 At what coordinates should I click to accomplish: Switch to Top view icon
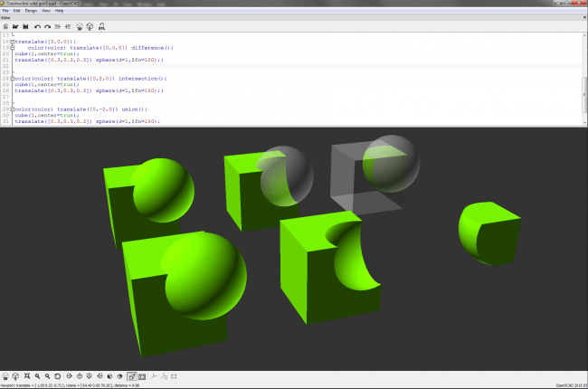(79, 376)
